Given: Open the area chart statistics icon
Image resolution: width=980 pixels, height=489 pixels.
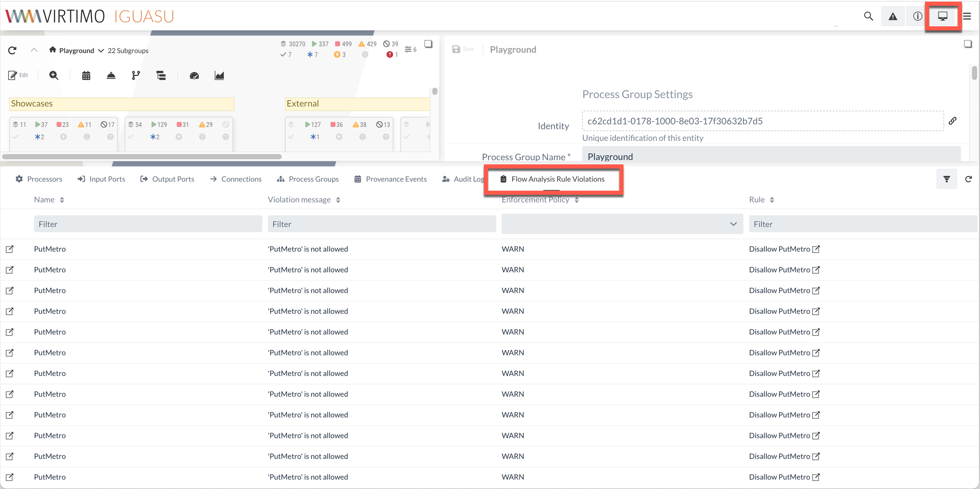Looking at the screenshot, I should 219,76.
